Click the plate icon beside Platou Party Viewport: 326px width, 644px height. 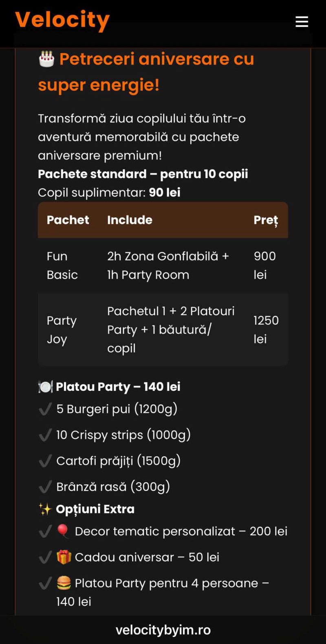click(x=45, y=387)
